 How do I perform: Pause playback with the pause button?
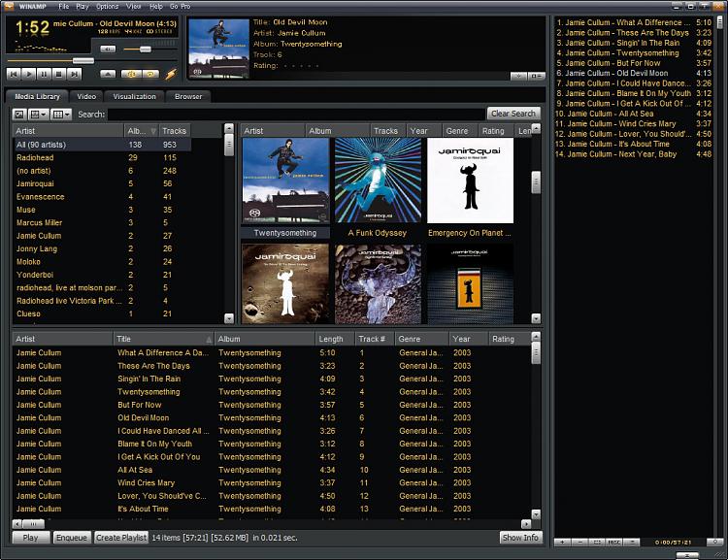click(44, 74)
